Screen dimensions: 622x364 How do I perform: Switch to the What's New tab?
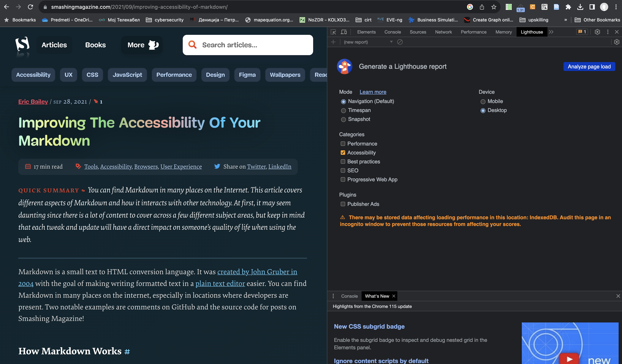click(x=377, y=296)
